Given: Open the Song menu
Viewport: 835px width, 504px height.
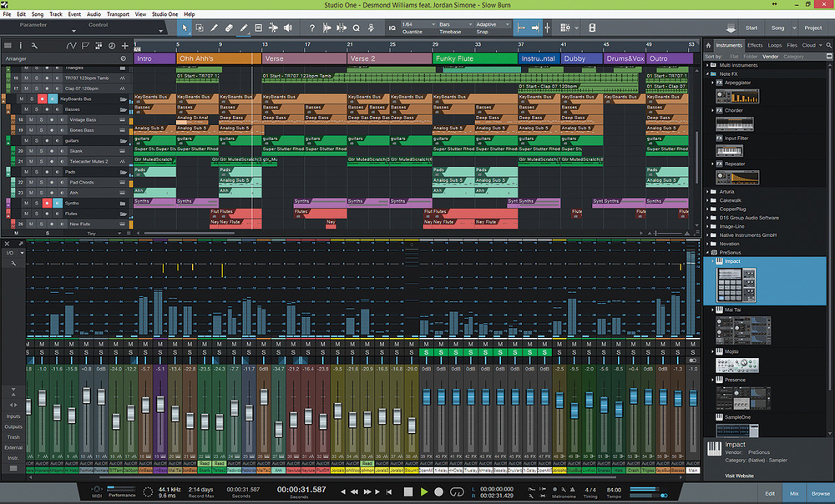Looking at the screenshot, I should coord(37,13).
